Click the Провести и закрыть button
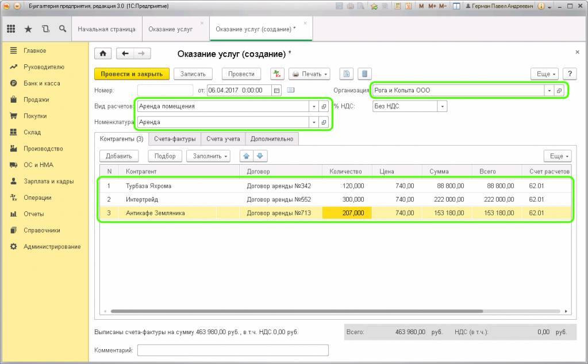588x364 pixels. click(132, 73)
